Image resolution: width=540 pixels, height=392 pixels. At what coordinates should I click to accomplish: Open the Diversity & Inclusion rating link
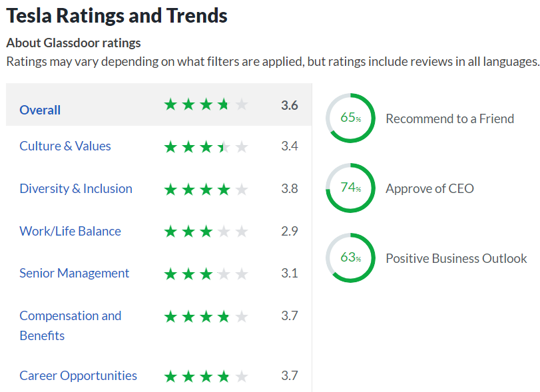[76, 188]
